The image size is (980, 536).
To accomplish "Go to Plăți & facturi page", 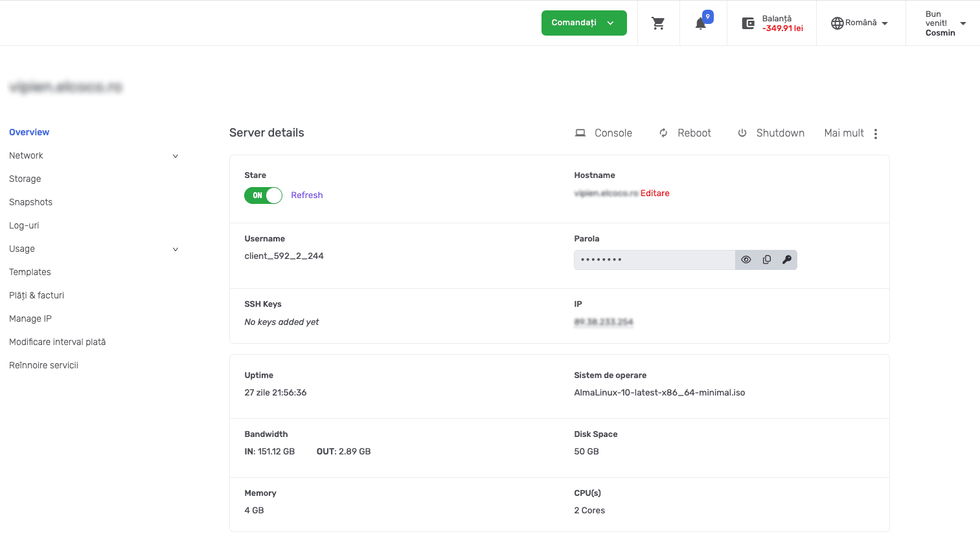I will click(x=36, y=295).
